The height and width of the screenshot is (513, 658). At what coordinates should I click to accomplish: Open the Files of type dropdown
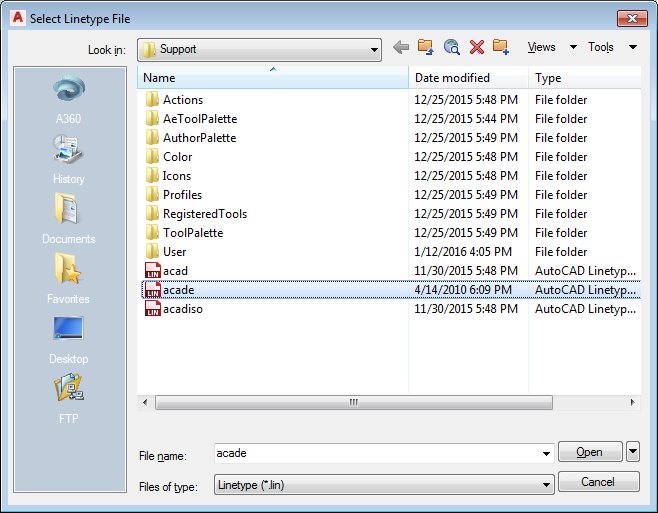pyautogui.click(x=384, y=485)
